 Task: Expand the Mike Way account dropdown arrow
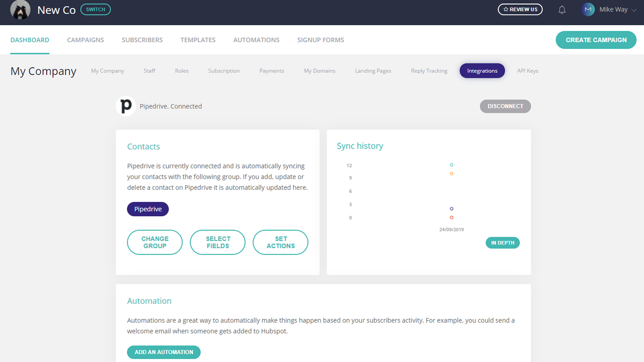(634, 10)
